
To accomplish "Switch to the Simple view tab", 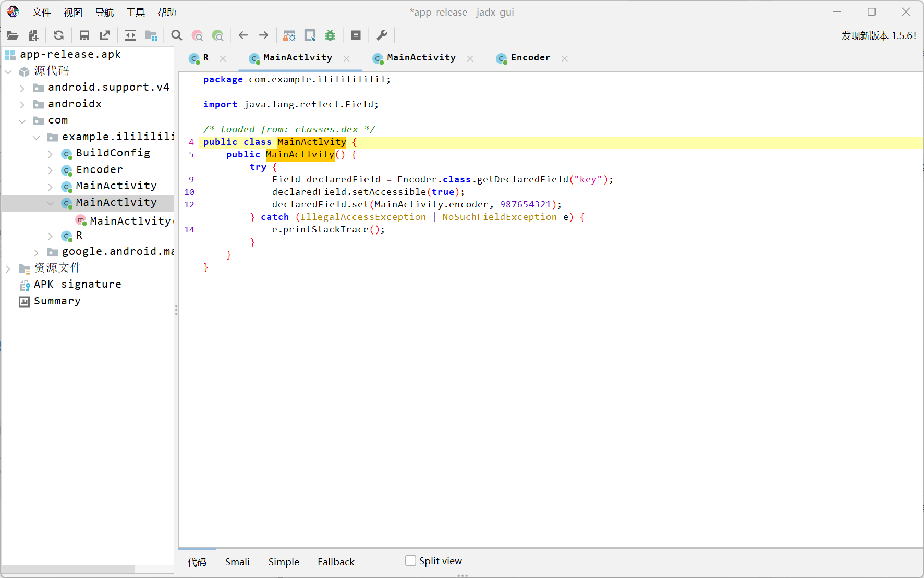I will pos(284,562).
